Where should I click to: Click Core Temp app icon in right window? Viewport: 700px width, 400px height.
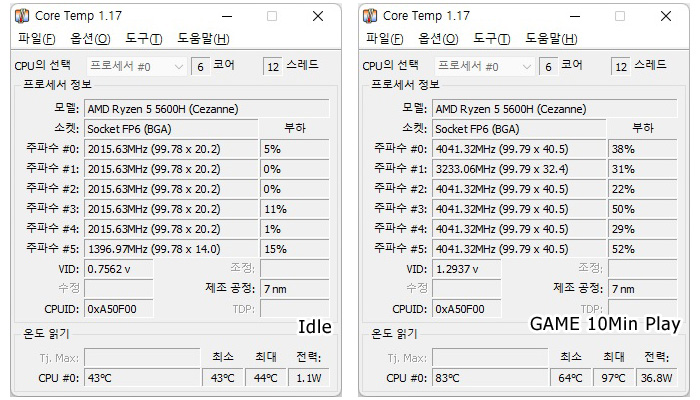(371, 16)
